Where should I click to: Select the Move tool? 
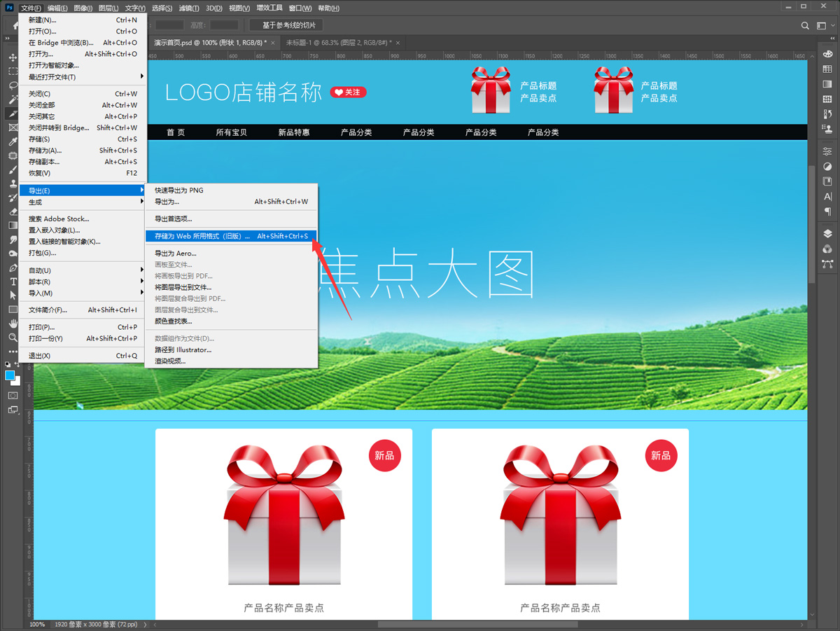13,57
